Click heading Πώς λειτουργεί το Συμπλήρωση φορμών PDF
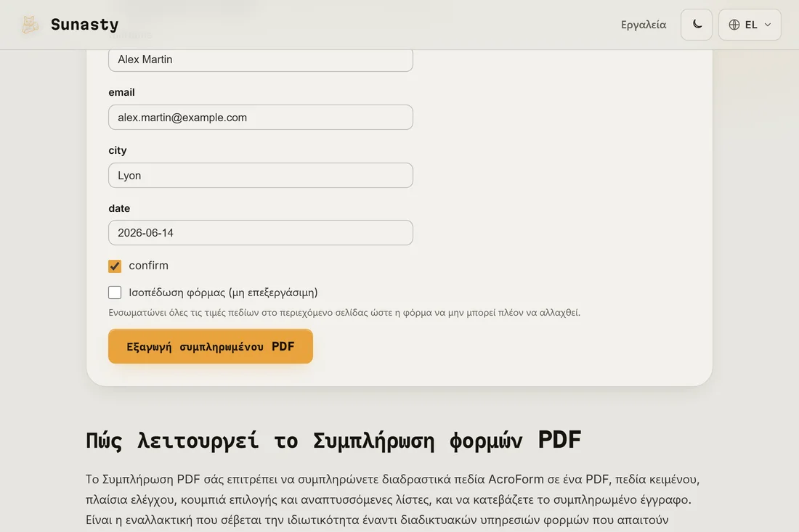The width and height of the screenshot is (799, 532). click(333, 441)
